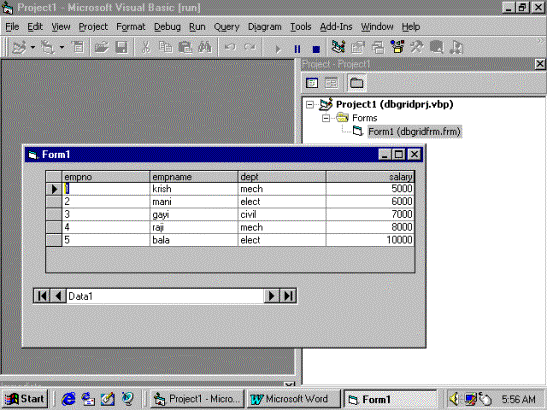Select the cell containing gayi
The image size is (547, 410).
point(194,215)
